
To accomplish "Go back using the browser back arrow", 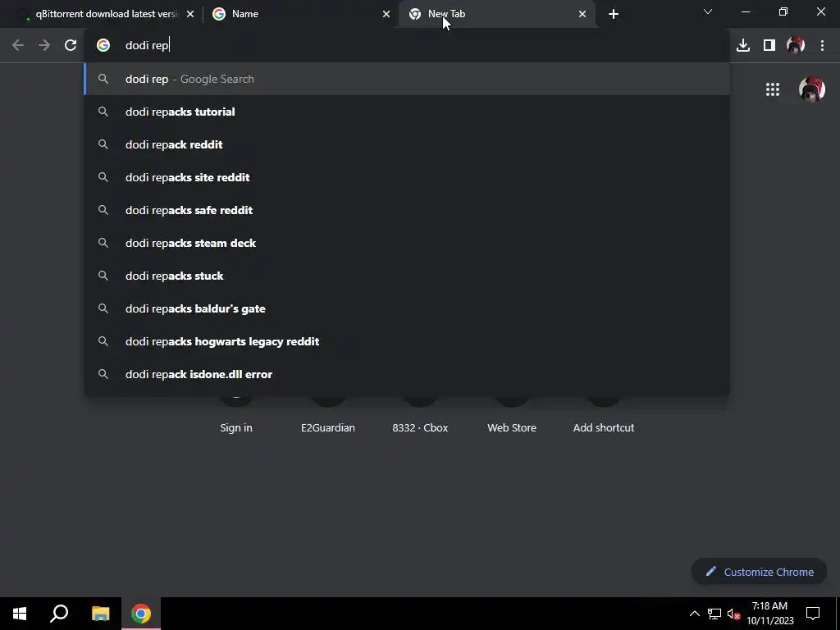I will [x=18, y=45].
